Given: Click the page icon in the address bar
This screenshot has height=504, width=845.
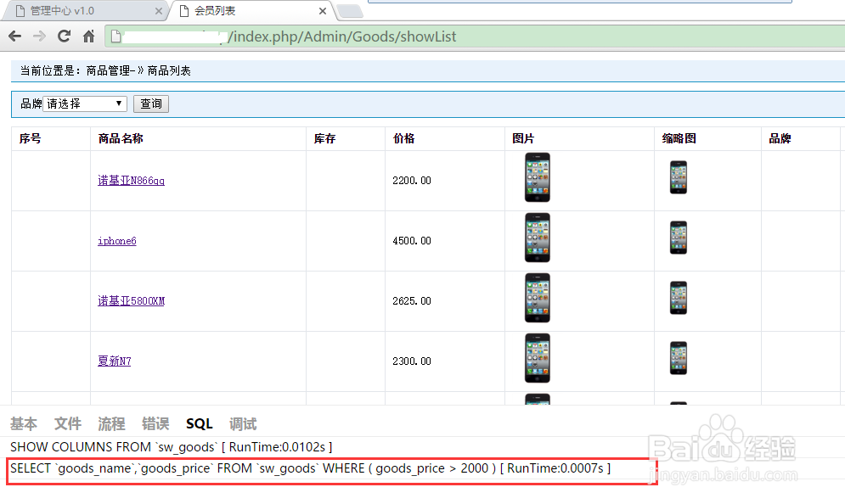Looking at the screenshot, I should [115, 36].
